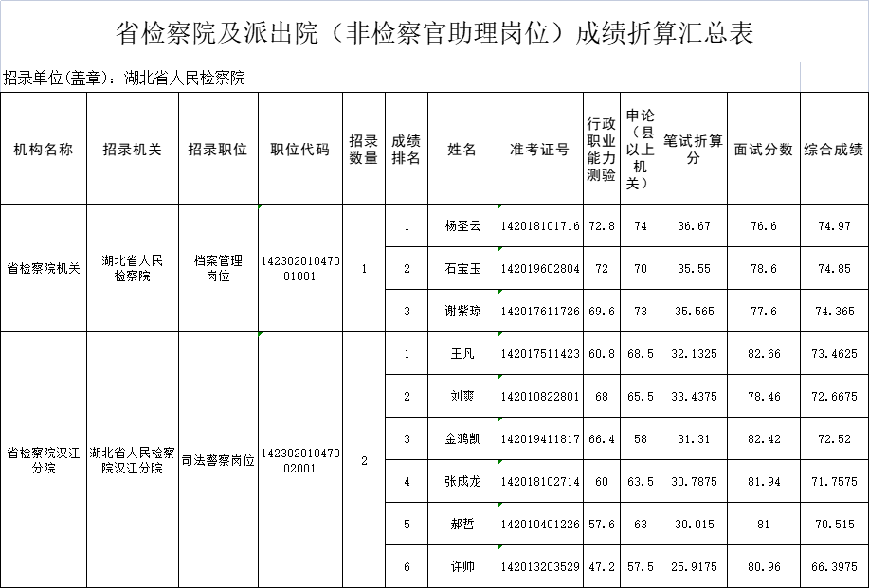Select the name cell 石宝玉
The width and height of the screenshot is (869, 588).
click(462, 268)
